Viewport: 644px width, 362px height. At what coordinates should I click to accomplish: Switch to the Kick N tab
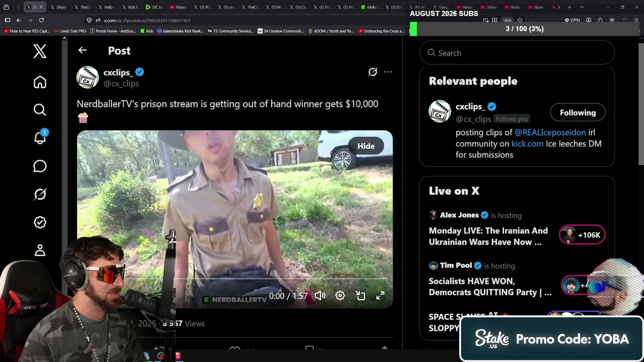tap(129, 7)
